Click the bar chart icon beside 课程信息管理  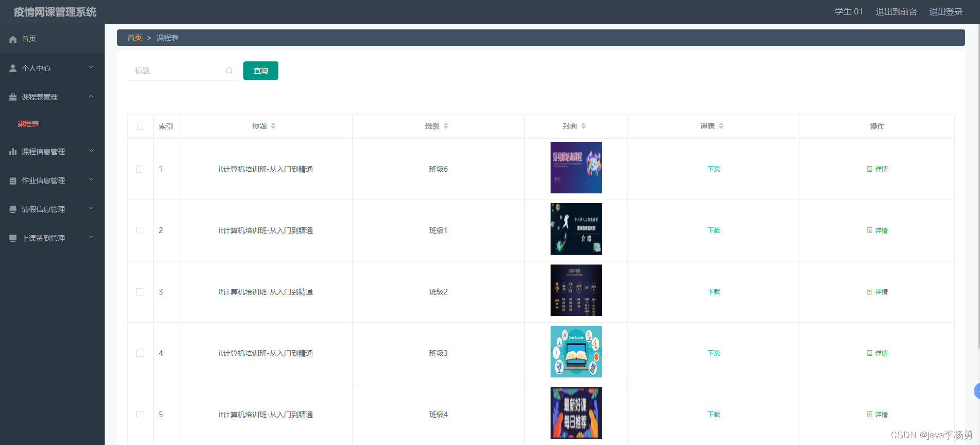13,152
